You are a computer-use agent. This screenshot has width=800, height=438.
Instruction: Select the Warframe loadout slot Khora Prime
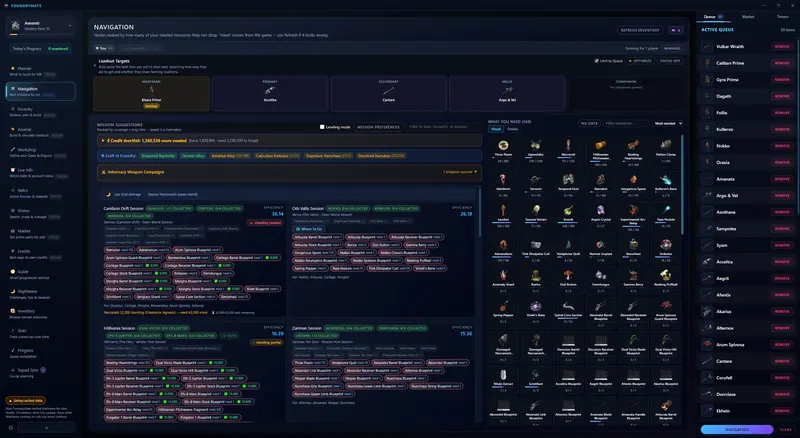[x=152, y=93]
